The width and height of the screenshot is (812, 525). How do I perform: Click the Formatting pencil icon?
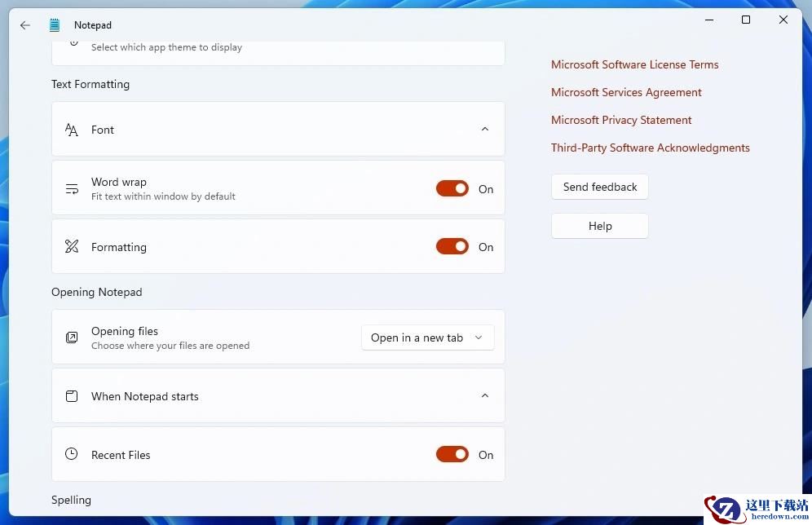coord(72,246)
